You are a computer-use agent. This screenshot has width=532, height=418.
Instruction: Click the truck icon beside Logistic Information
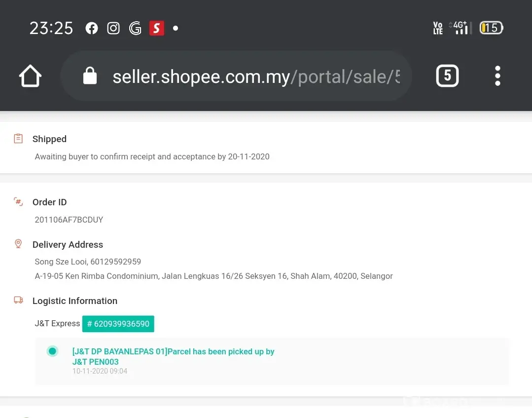click(18, 300)
